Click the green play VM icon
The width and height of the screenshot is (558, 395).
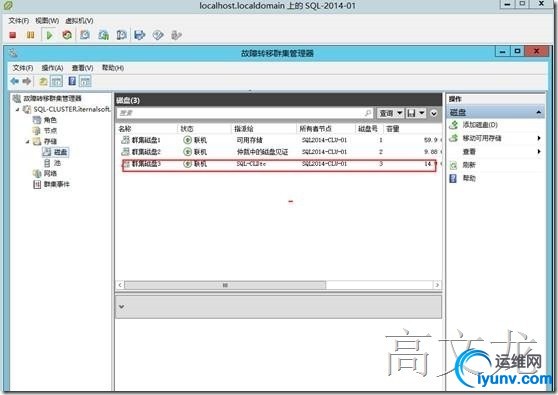(x=49, y=35)
